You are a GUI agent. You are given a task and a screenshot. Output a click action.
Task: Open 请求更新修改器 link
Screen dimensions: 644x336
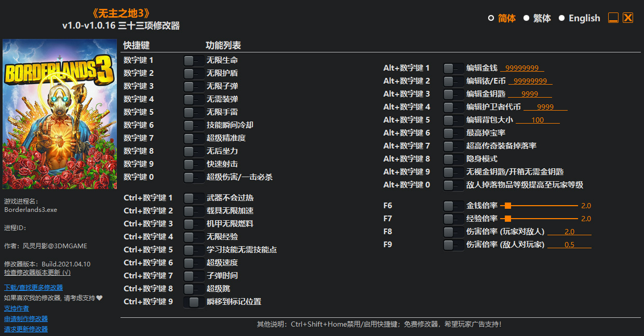tap(26, 329)
